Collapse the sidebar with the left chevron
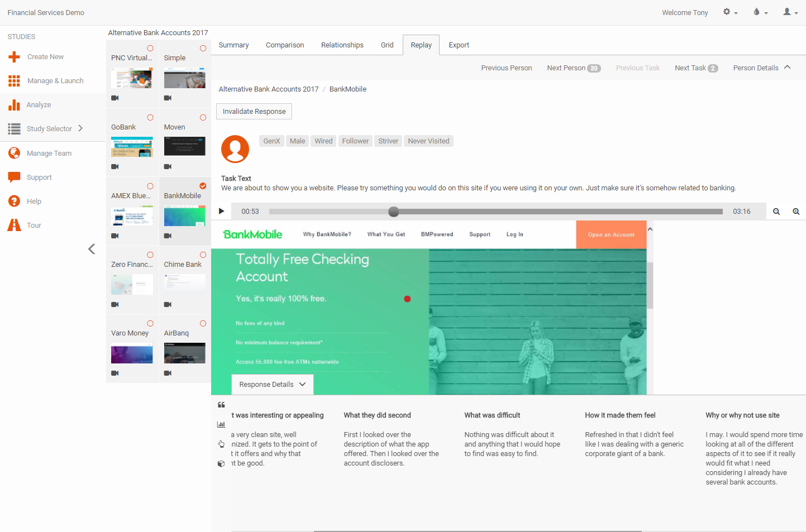Image resolution: width=806 pixels, height=532 pixels. pos(92,249)
